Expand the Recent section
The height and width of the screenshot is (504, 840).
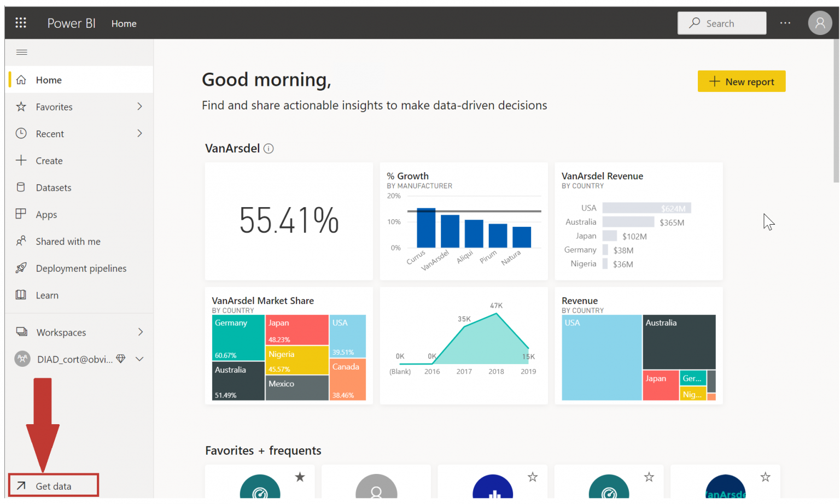point(140,133)
